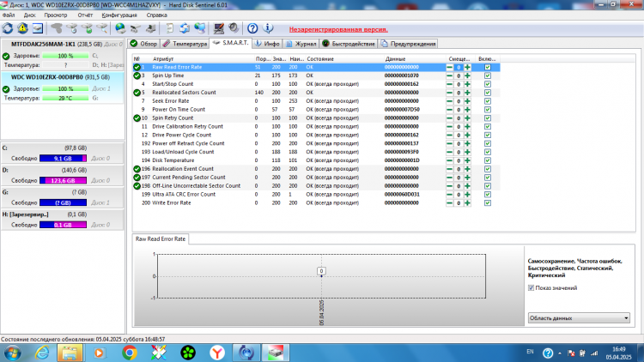
Task: Click green check icon of Spin Retry Count
Action: (137, 118)
